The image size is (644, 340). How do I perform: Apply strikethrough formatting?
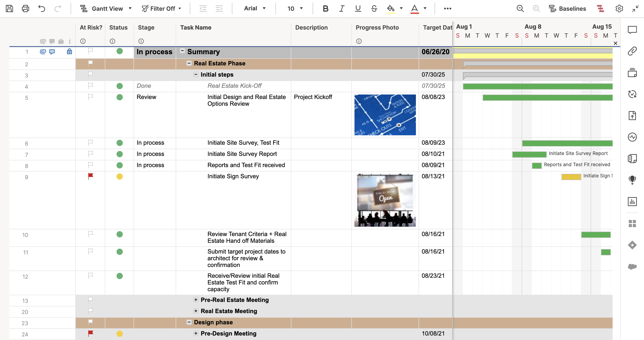[x=374, y=8]
